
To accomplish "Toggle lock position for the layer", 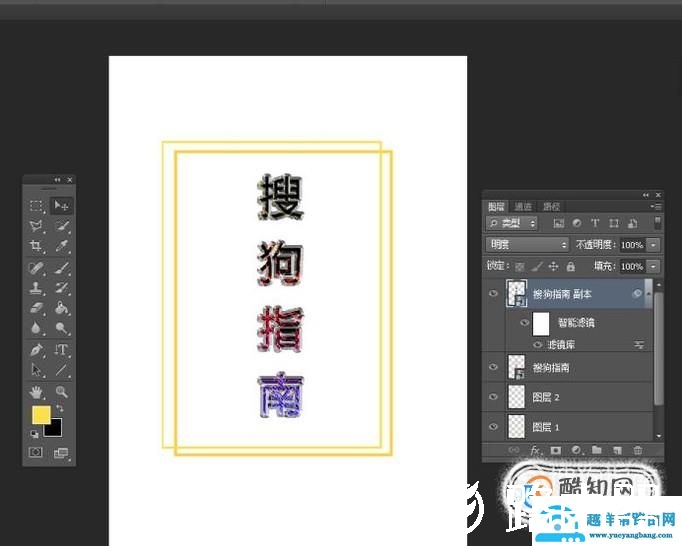I will coord(553,266).
